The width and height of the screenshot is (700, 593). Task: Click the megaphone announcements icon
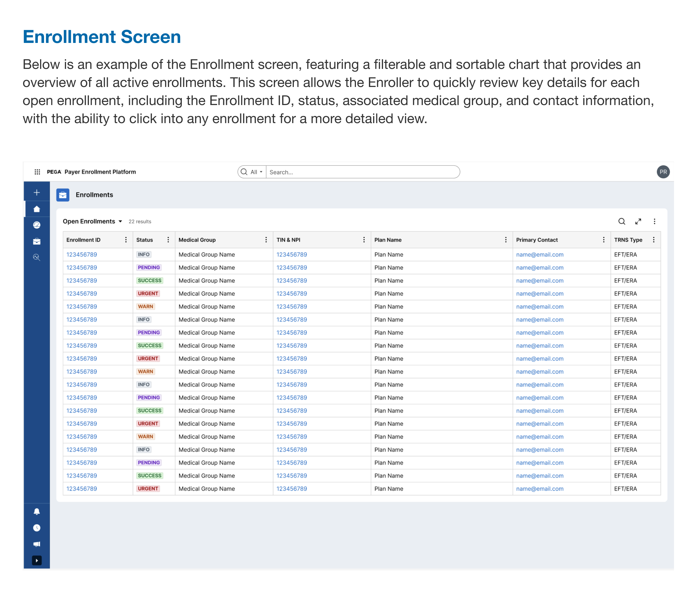click(37, 544)
